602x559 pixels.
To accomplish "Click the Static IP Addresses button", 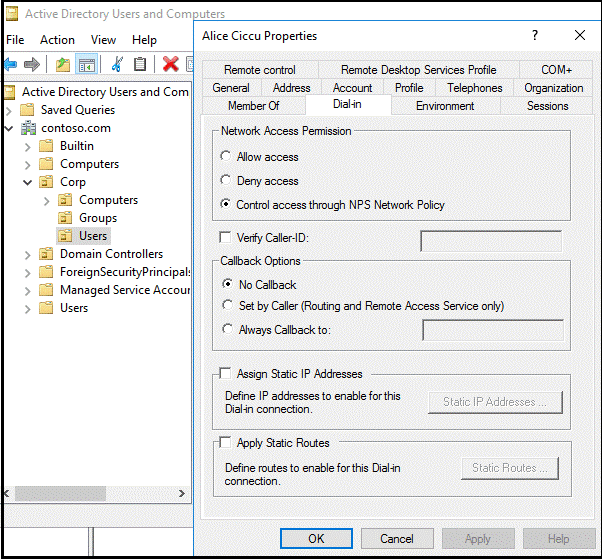I will pyautogui.click(x=495, y=402).
